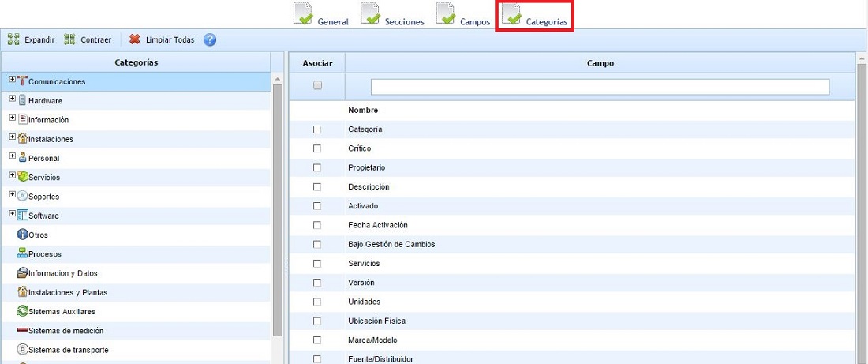Screen dimensions: 868x364
Task: Check the Categoría field checkbox
Action: (317, 129)
